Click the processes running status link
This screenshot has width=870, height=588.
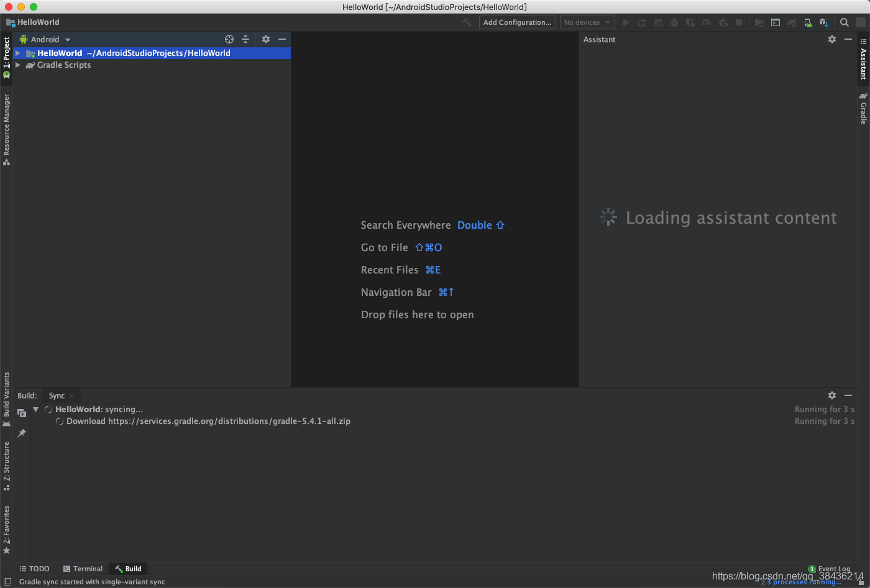click(804, 582)
